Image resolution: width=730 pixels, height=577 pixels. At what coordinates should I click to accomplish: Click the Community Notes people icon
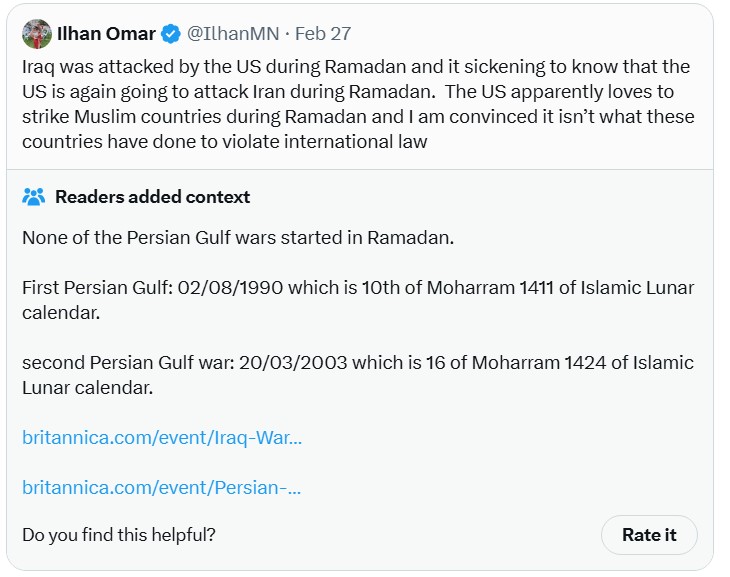(x=34, y=197)
